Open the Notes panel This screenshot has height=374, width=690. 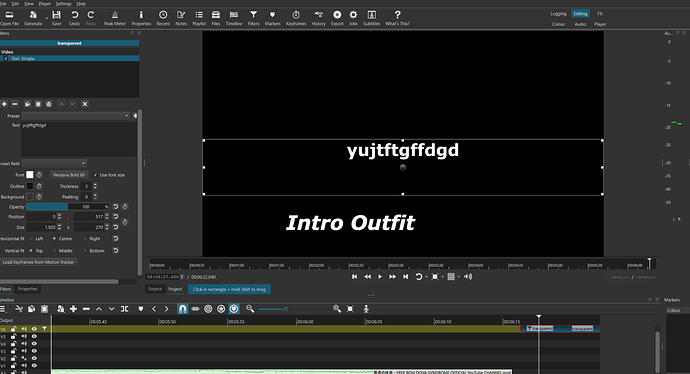(181, 18)
